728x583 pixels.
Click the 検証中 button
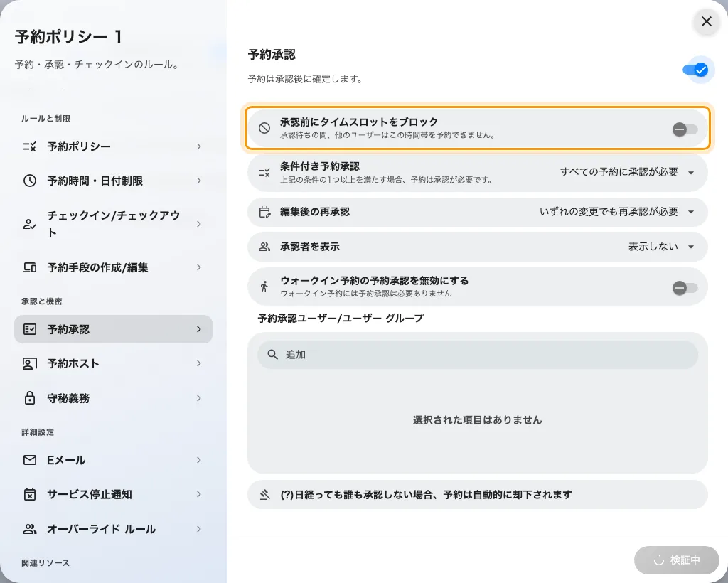tap(677, 560)
